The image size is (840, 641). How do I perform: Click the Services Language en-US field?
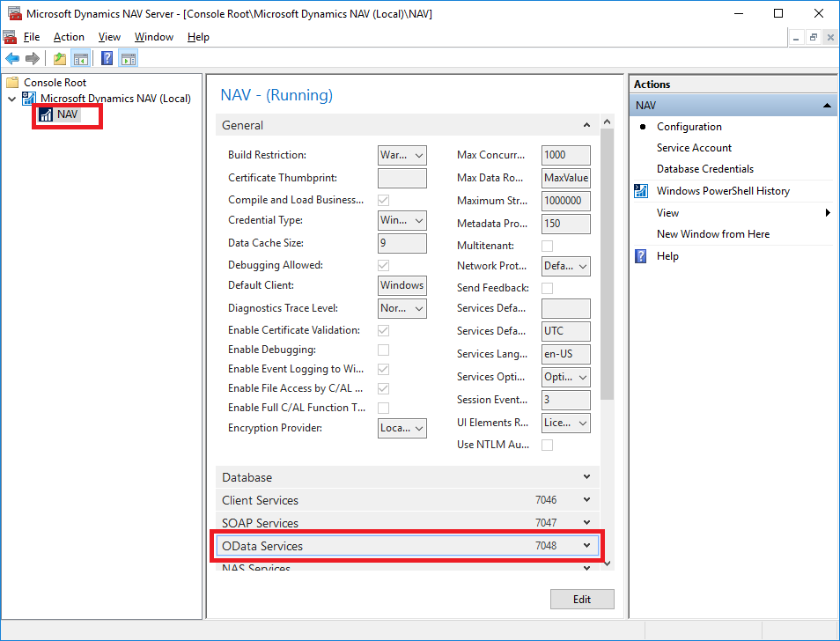[x=566, y=355]
